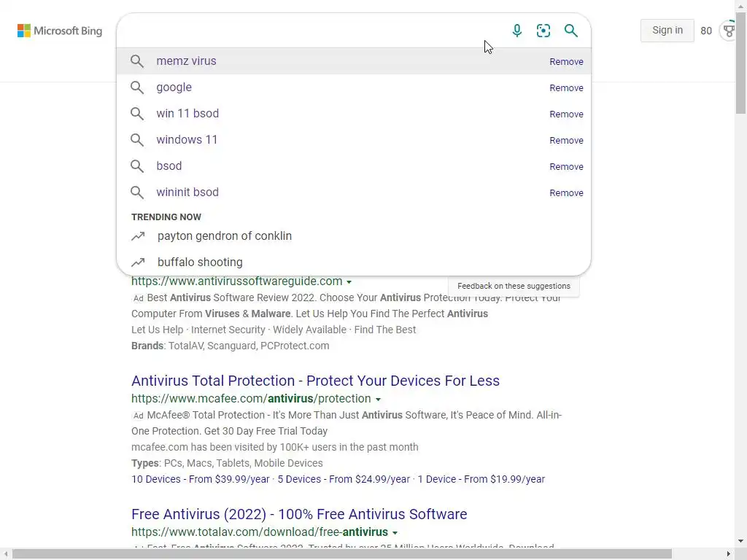Choose the win 11 bsod suggestion

click(x=354, y=113)
